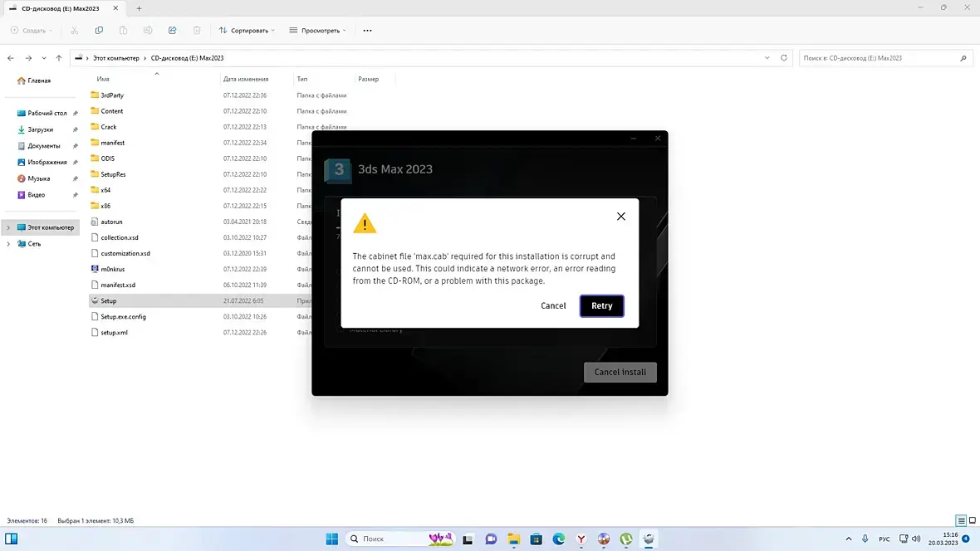
Task: Open Видео in sidebar
Action: coord(32,194)
